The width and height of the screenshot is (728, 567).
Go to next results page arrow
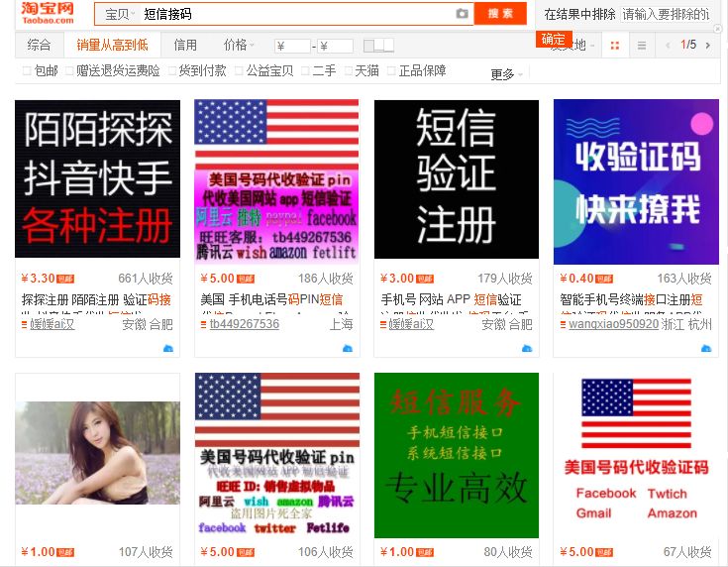[708, 45]
